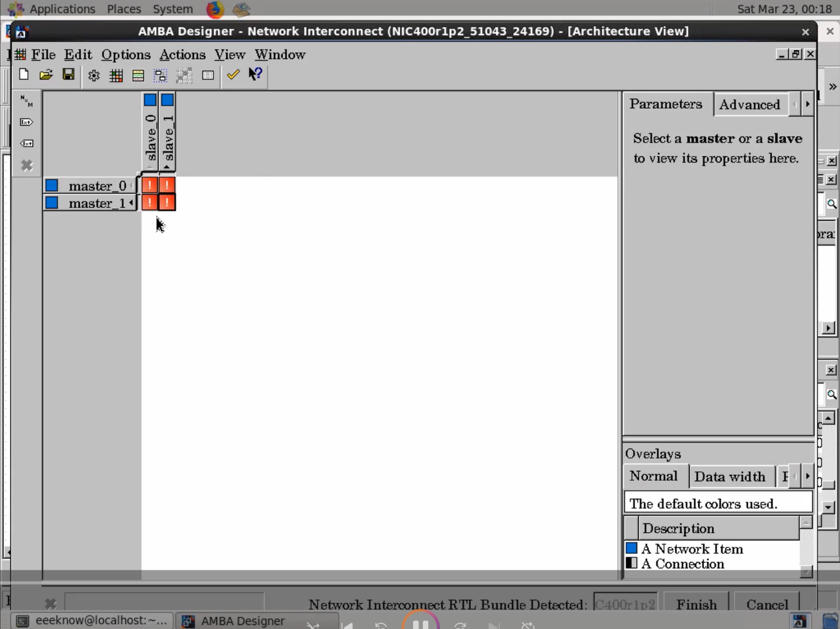Switch to the Advanced tab
Screen dimensions: 840x629
[x=750, y=105]
